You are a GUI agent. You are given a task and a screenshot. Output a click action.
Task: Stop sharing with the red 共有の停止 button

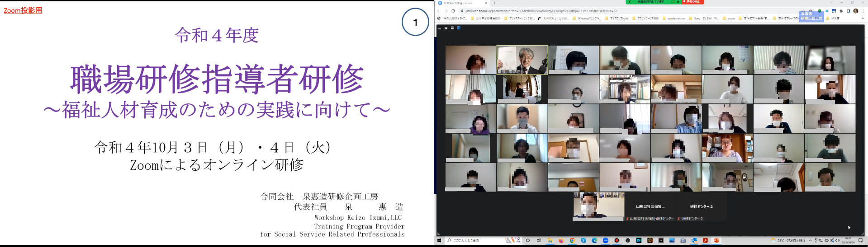pyautogui.click(x=693, y=2)
